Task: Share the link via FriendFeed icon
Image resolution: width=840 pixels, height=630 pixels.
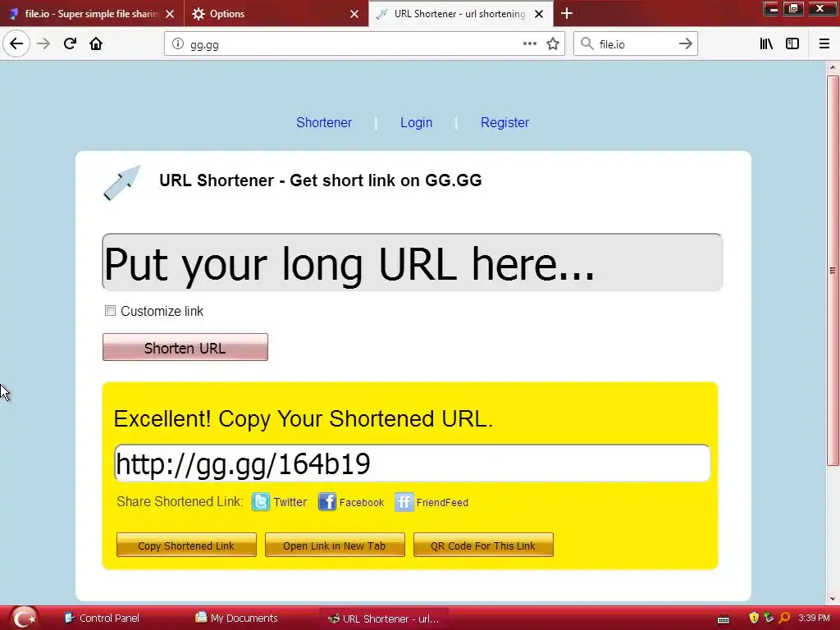Action: pyautogui.click(x=404, y=502)
